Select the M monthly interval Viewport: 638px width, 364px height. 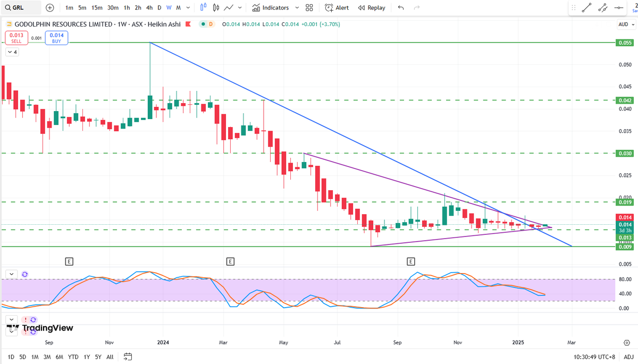coord(178,8)
